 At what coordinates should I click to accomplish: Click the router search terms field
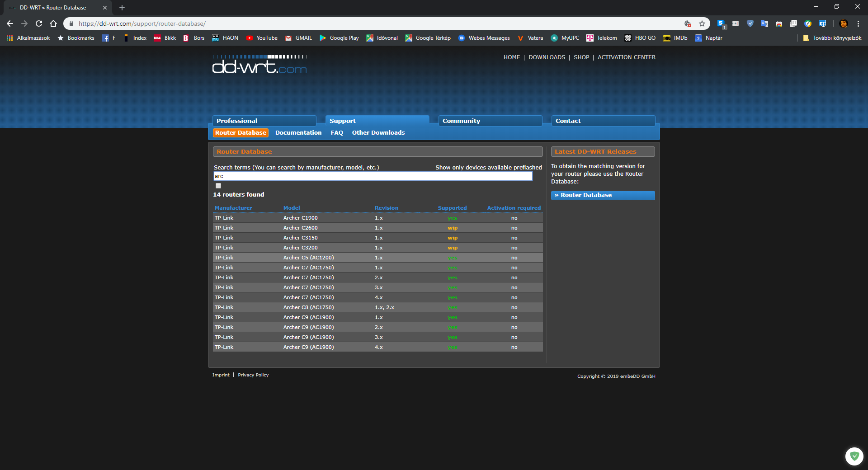point(373,176)
